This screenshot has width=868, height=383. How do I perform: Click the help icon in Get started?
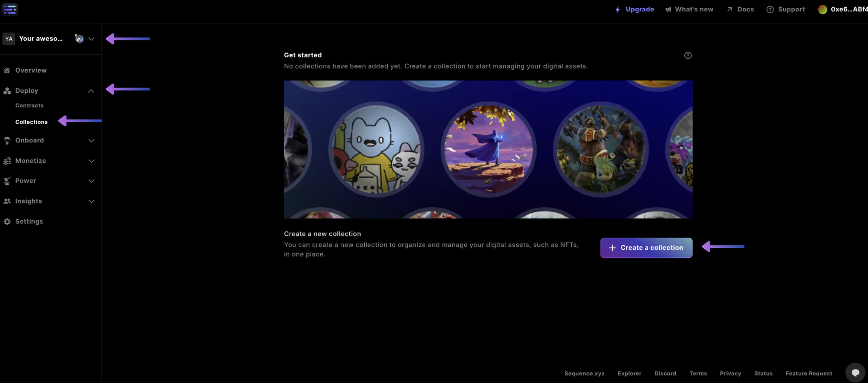pyautogui.click(x=688, y=55)
